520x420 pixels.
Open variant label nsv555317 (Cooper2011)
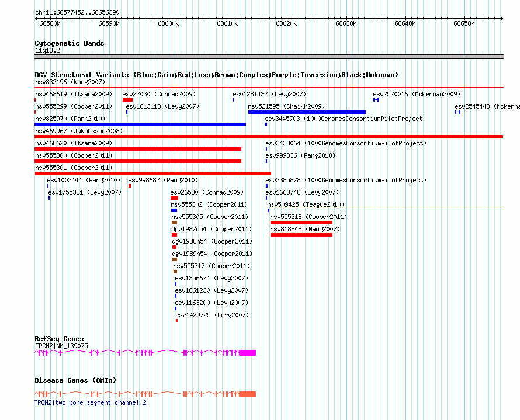[x=212, y=266]
